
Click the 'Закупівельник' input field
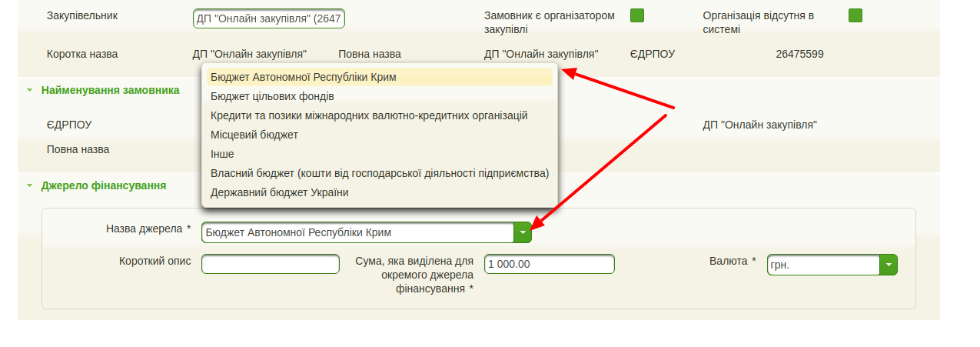pos(268,18)
